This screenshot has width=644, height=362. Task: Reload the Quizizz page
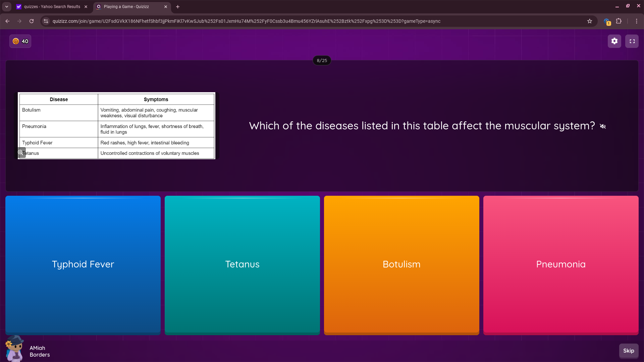coord(32,21)
